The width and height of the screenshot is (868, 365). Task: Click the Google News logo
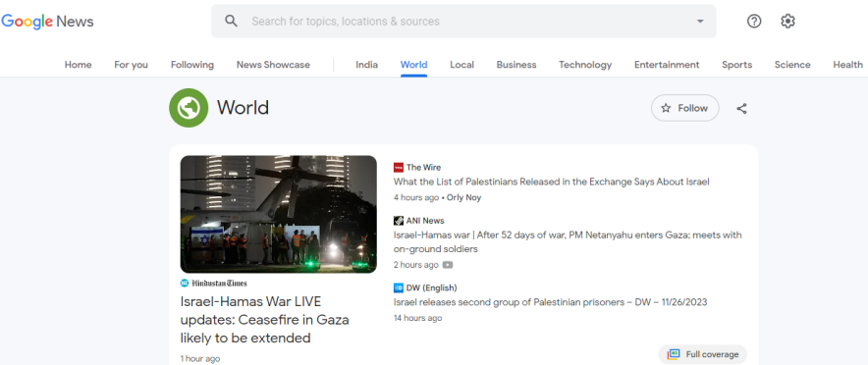pos(47,22)
